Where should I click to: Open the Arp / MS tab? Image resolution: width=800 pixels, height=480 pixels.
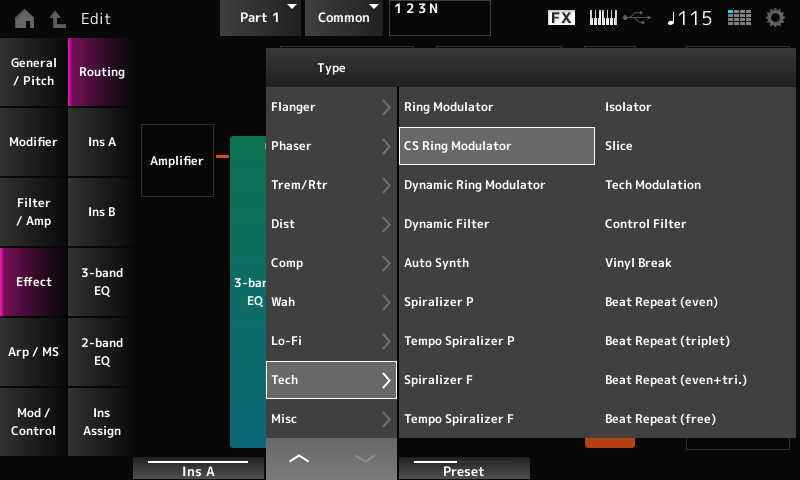pyautogui.click(x=34, y=351)
